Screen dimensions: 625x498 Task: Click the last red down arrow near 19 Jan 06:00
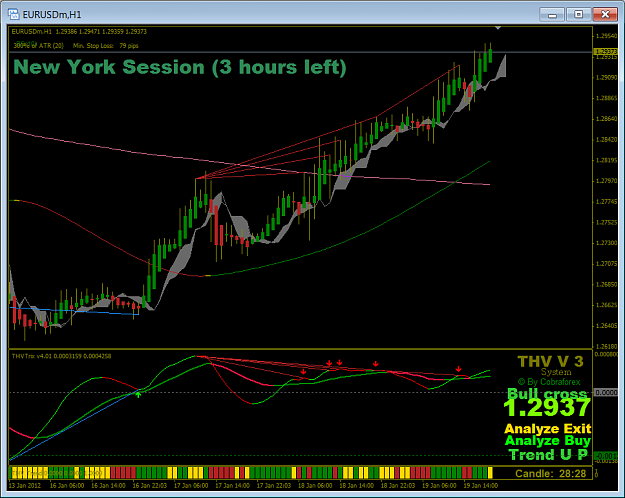pos(458,369)
